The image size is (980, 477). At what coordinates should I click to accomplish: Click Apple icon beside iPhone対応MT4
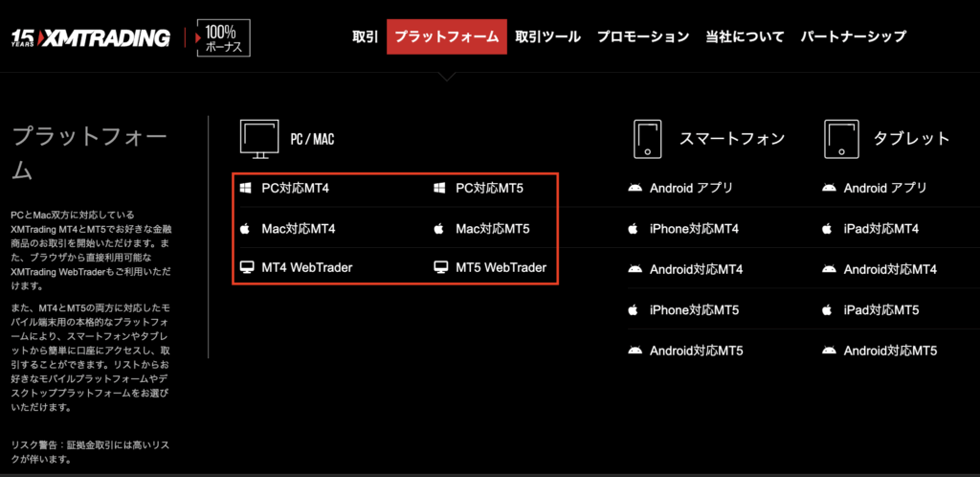[633, 229]
